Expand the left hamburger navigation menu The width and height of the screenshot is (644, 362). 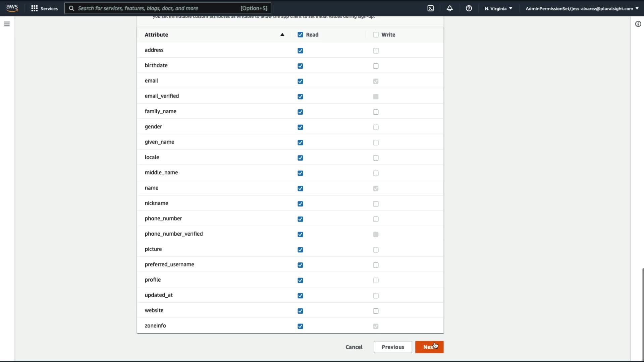pyautogui.click(x=7, y=24)
